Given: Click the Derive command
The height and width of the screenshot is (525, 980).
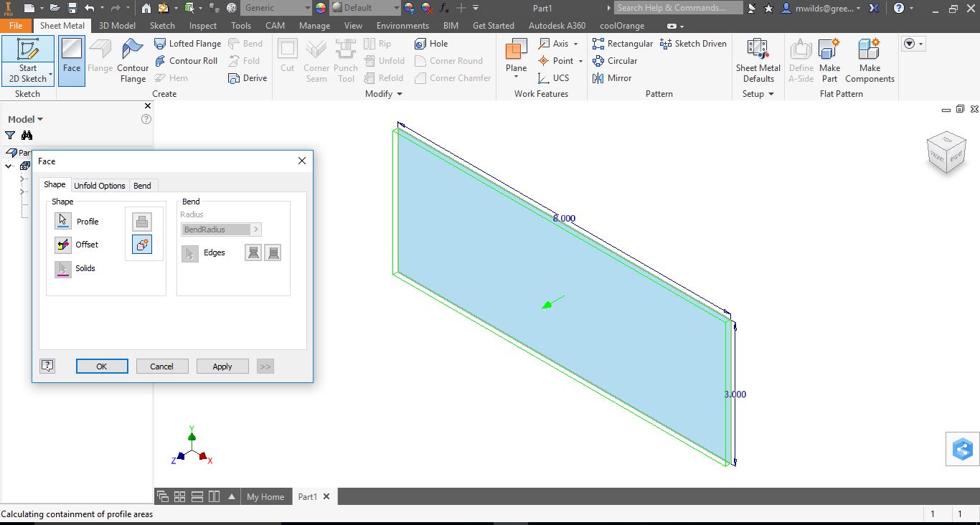Looking at the screenshot, I should (x=248, y=78).
